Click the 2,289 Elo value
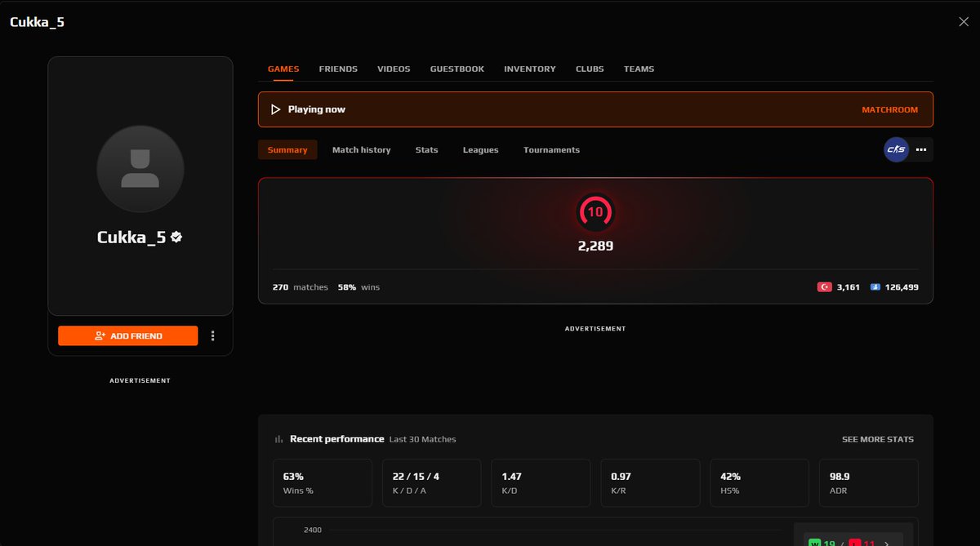980x546 pixels. click(595, 246)
